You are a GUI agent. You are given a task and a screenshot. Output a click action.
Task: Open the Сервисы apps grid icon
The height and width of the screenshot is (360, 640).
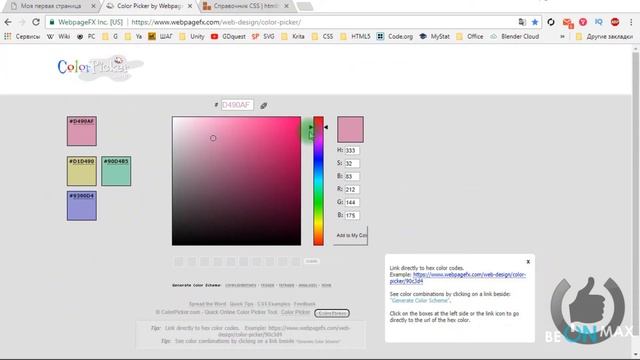pyautogui.click(x=7, y=36)
